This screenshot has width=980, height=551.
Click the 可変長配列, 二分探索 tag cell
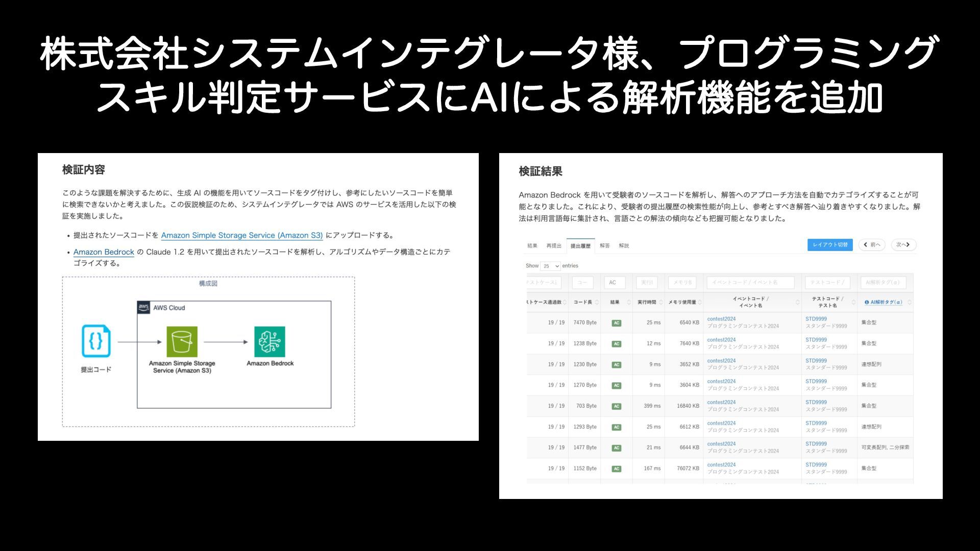tap(885, 448)
